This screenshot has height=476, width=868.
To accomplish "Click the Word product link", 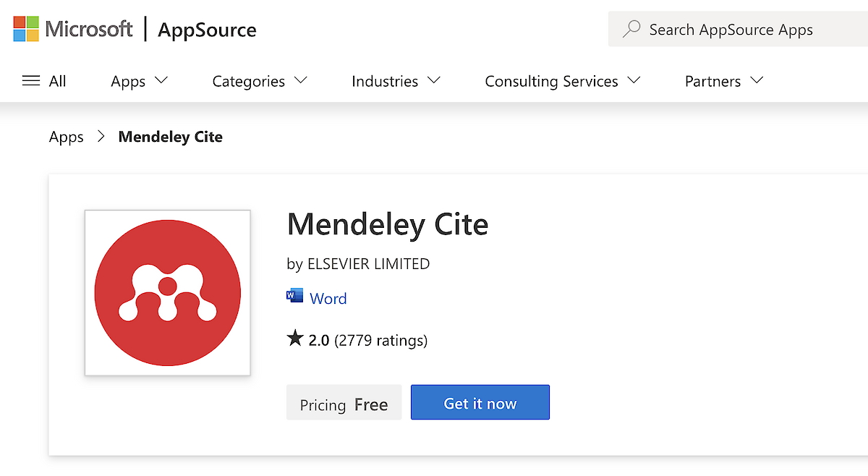I will click(328, 298).
